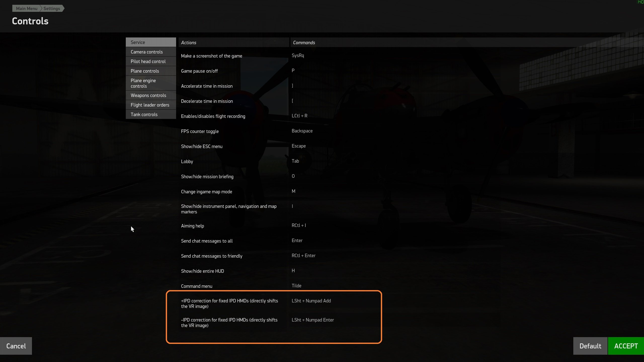Change the FPS counter Backspace binding

tap(302, 131)
